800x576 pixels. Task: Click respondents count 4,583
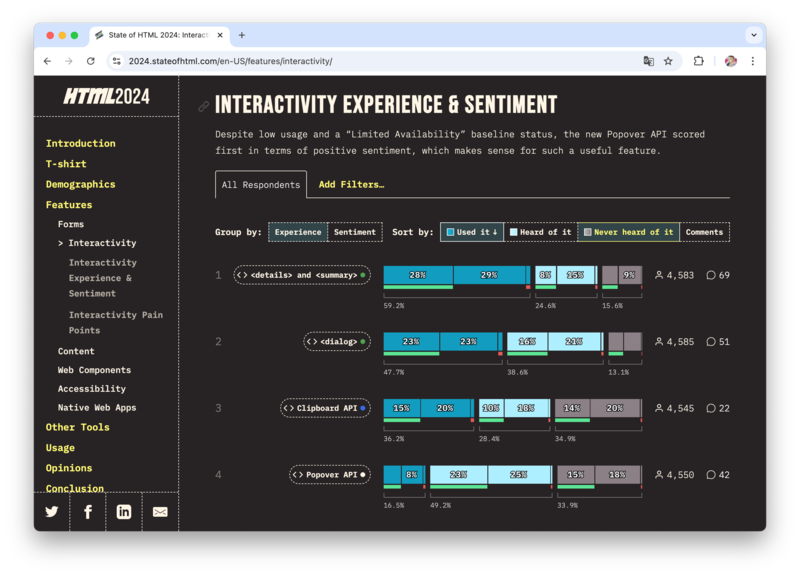[674, 275]
